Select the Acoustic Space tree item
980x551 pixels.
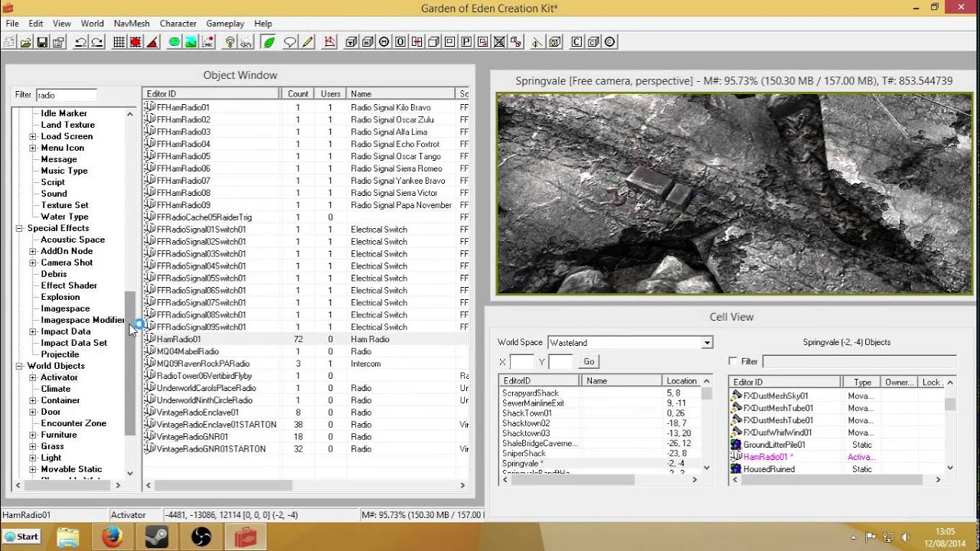73,240
